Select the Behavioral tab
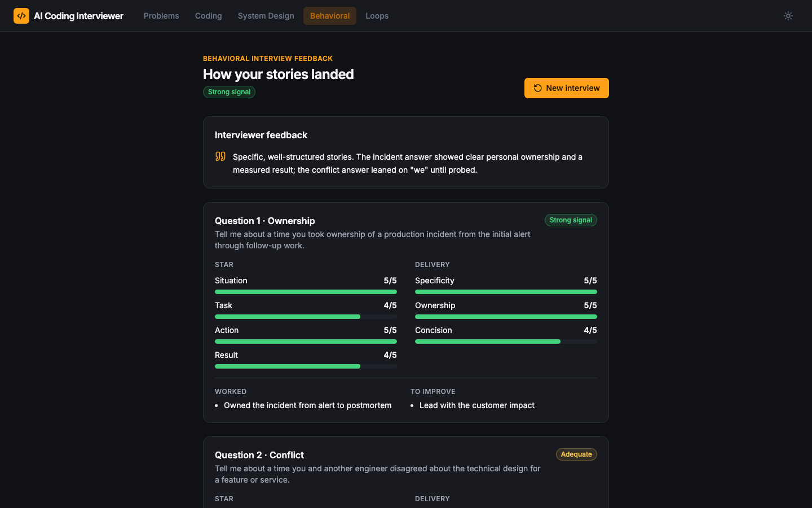Viewport: 812px width, 508px height. coord(330,16)
